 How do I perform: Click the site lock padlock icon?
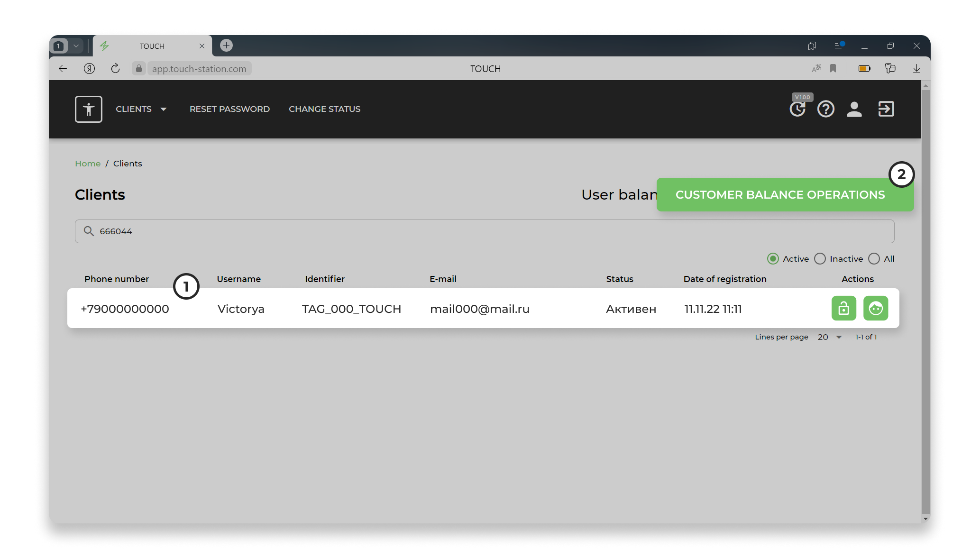click(x=138, y=69)
